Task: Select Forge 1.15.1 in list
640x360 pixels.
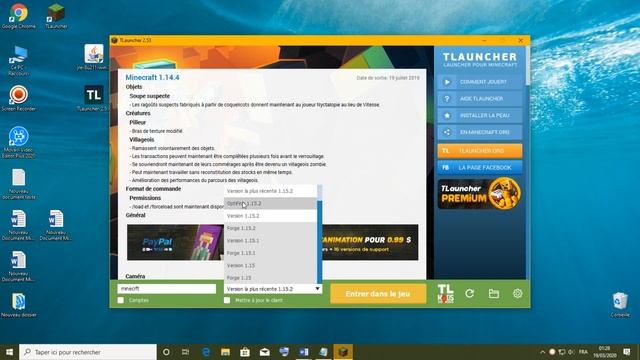Action: coord(270,253)
